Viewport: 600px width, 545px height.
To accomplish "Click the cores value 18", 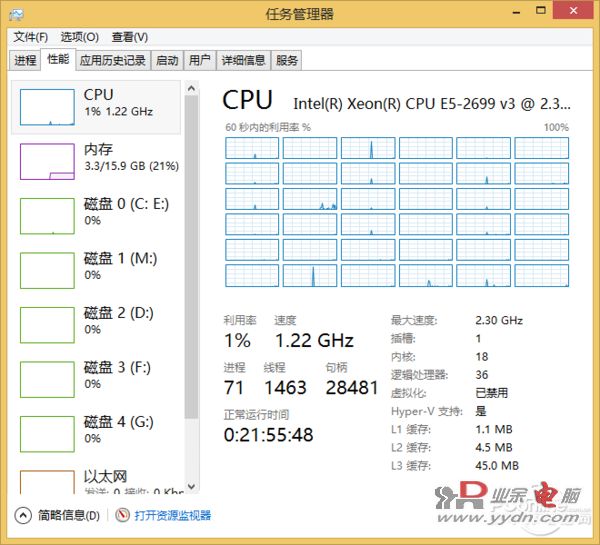I will pos(482,356).
